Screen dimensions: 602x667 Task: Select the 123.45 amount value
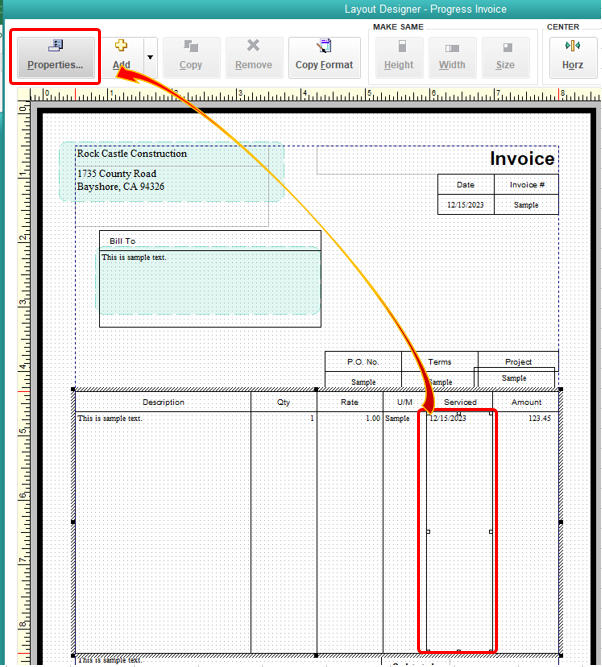(x=539, y=418)
